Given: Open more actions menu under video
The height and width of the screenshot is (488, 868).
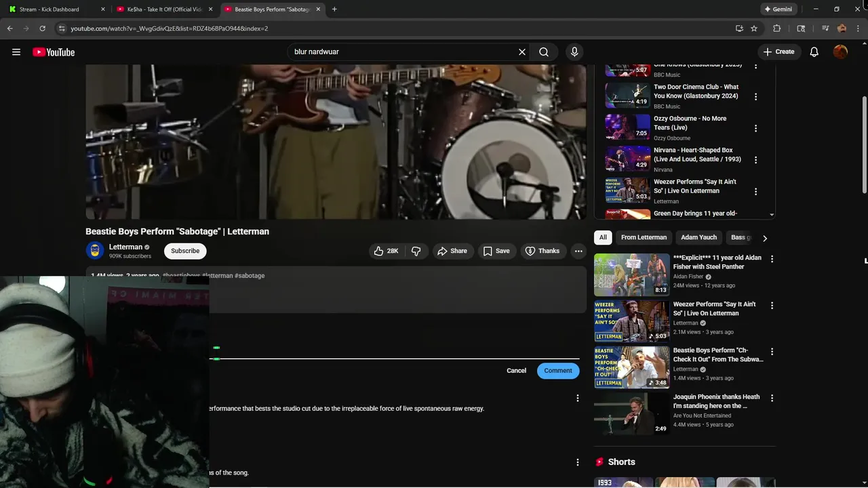Looking at the screenshot, I should (x=578, y=251).
